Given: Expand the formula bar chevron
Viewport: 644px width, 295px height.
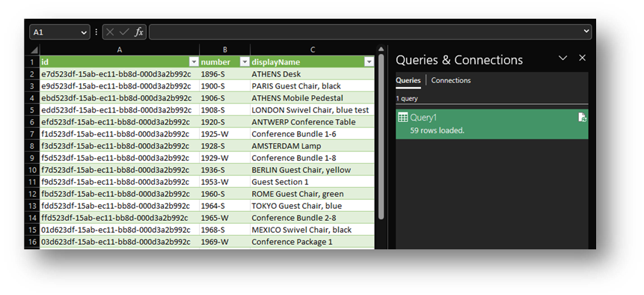Looking at the screenshot, I should pos(586,31).
